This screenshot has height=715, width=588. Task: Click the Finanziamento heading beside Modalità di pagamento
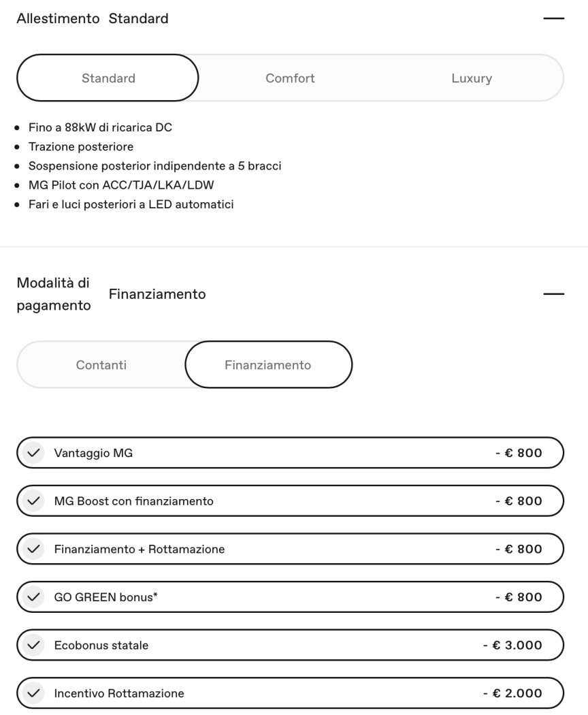(x=157, y=294)
